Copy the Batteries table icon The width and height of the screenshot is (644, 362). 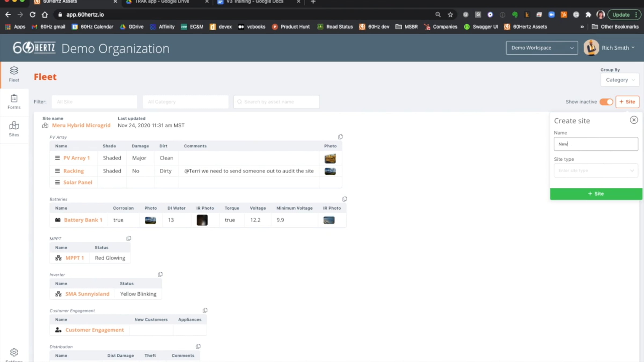tap(345, 199)
